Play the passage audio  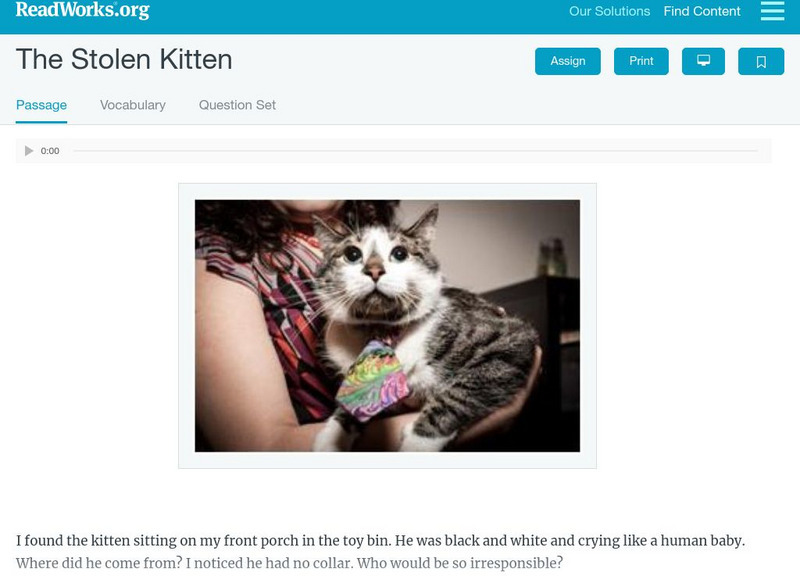click(x=29, y=151)
